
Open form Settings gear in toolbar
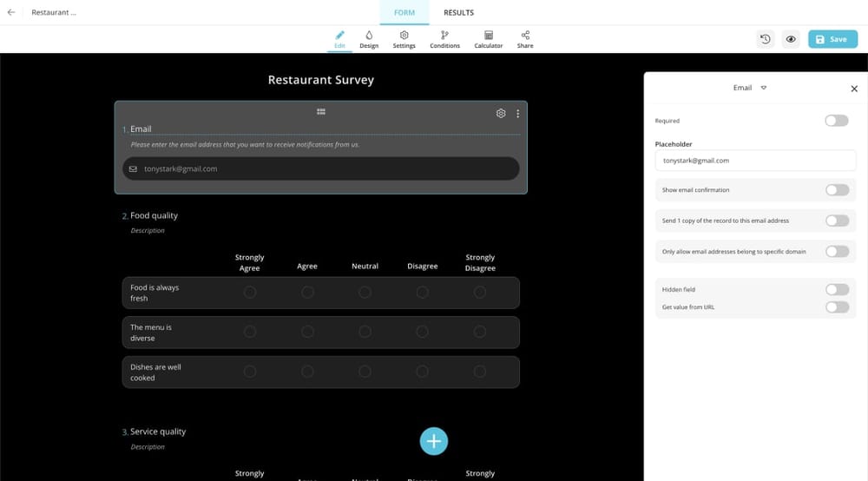pyautogui.click(x=404, y=39)
